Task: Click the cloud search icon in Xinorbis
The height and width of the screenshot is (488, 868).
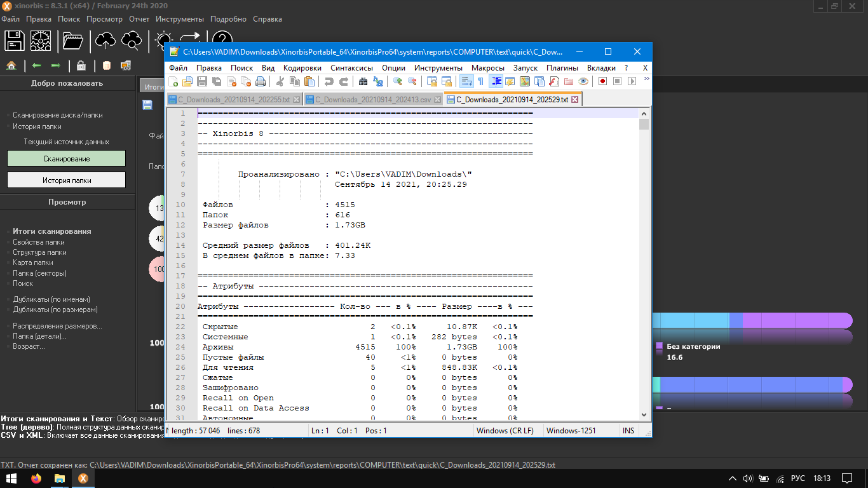Action: (x=131, y=41)
